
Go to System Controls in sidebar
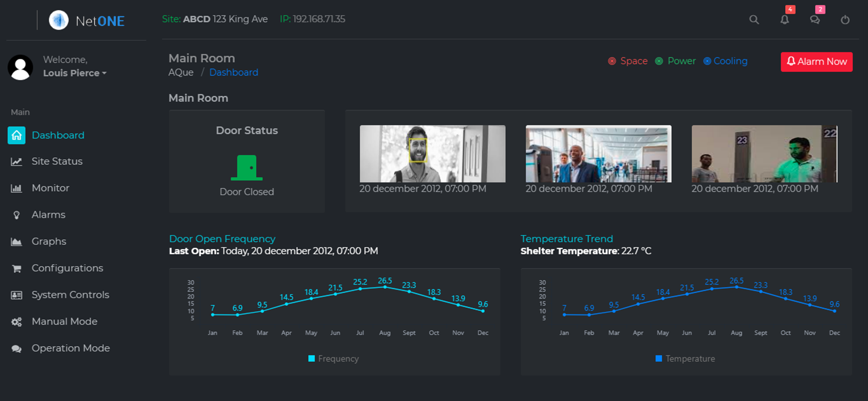(x=70, y=295)
